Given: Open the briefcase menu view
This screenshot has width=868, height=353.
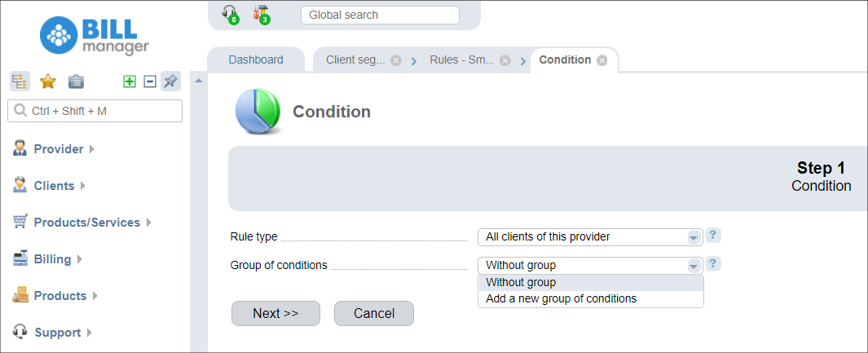Looking at the screenshot, I should coord(76,82).
